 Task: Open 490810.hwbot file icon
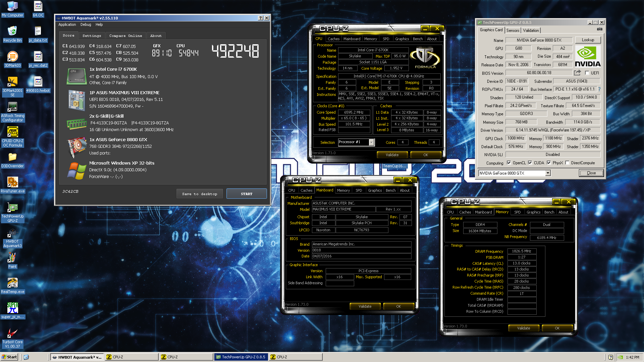coord(38,84)
